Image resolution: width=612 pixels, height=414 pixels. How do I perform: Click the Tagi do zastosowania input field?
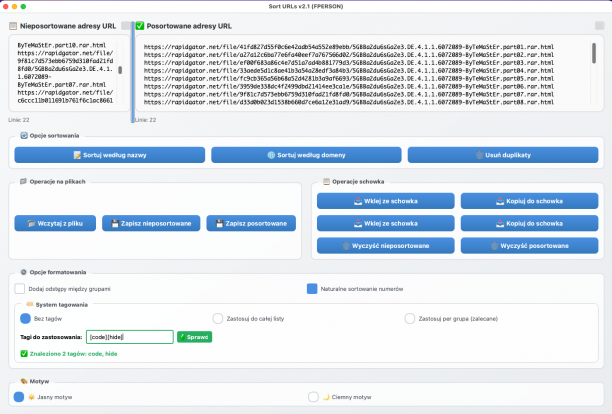pos(130,337)
